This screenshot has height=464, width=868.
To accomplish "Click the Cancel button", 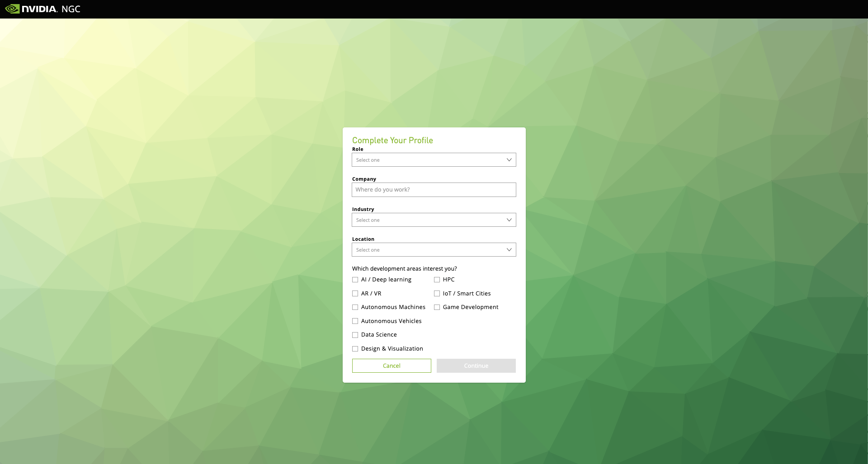I will pos(392,366).
